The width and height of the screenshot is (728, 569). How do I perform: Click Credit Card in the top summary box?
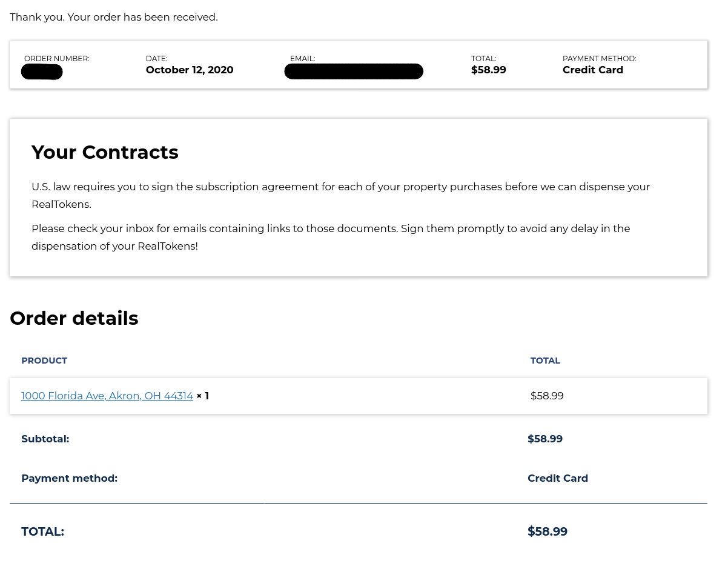(592, 70)
